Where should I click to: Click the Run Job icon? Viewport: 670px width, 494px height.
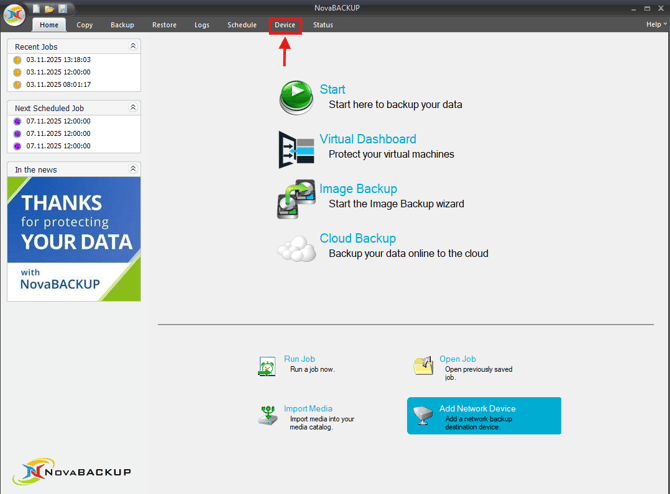coord(266,366)
